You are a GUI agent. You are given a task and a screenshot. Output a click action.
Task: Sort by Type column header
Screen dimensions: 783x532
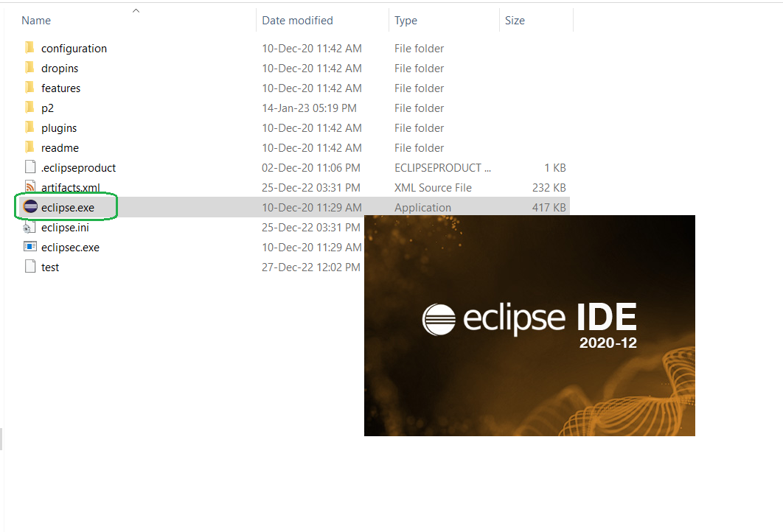pos(406,21)
